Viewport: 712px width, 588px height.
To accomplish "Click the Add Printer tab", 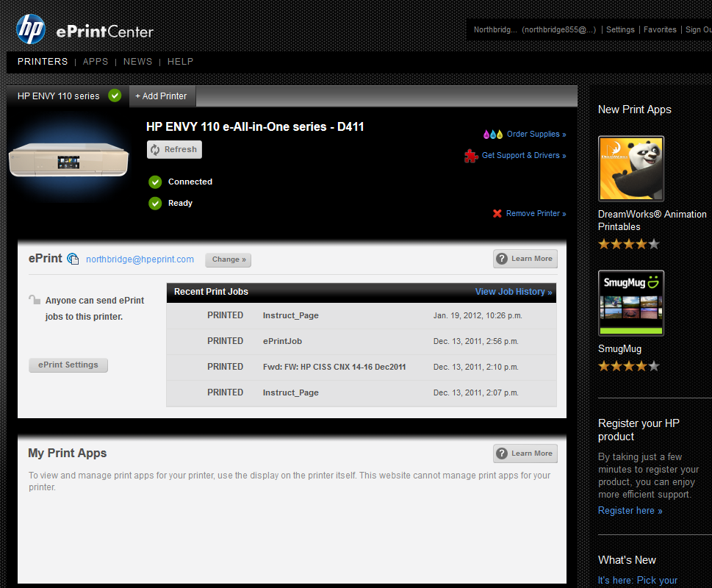I will 162,96.
